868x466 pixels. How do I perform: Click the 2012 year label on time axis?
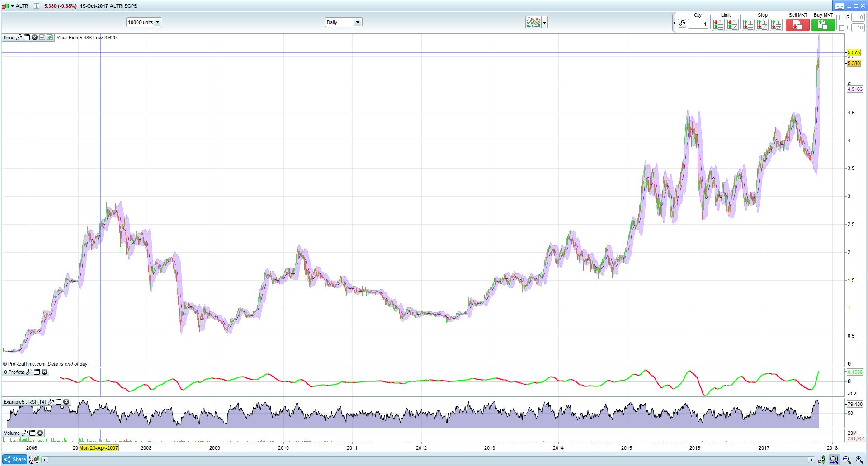(x=421, y=448)
